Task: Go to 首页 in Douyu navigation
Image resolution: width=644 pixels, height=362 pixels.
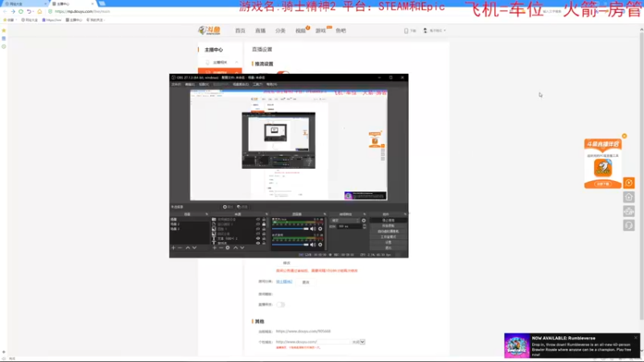Action: coord(240,31)
